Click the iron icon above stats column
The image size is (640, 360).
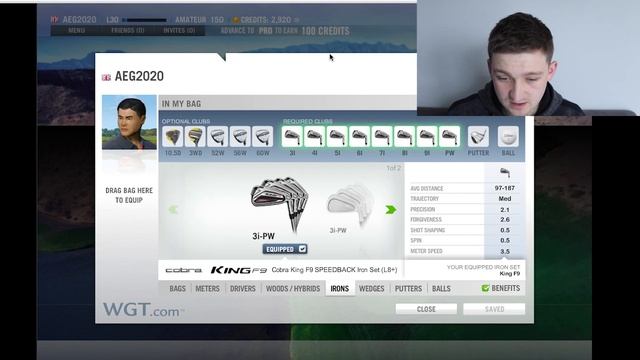tap(505, 173)
